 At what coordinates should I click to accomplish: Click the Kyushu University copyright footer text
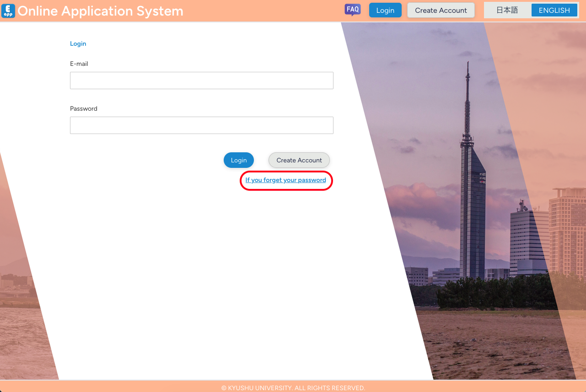(x=293, y=388)
